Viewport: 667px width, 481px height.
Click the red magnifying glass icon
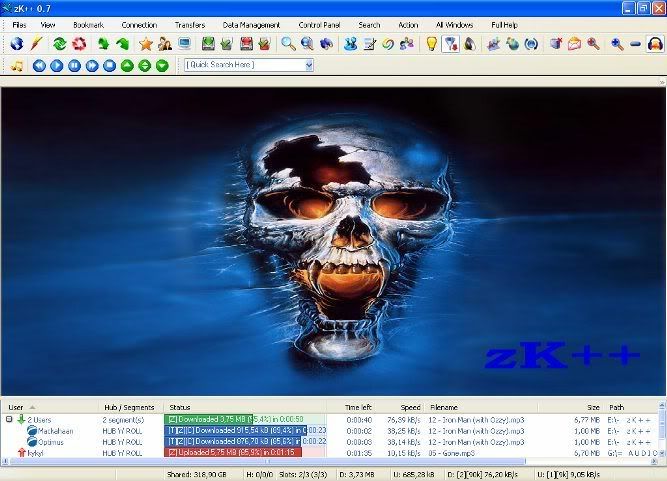(593, 44)
